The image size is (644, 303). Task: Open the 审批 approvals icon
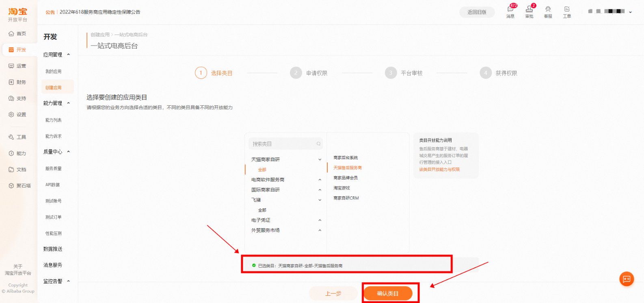[x=529, y=11]
